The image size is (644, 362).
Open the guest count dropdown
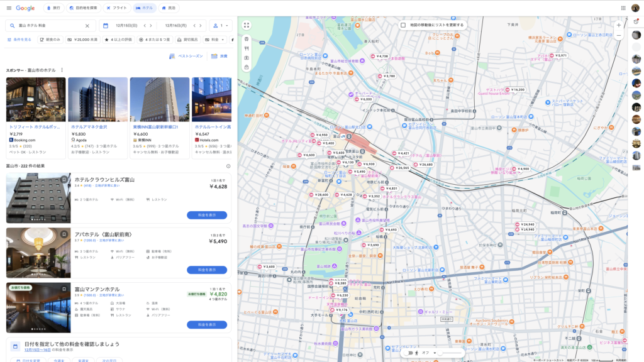click(221, 26)
